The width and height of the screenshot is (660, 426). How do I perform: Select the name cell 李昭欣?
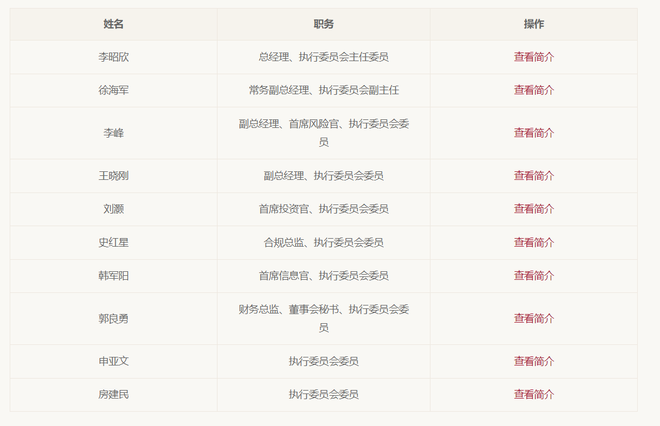pos(114,57)
